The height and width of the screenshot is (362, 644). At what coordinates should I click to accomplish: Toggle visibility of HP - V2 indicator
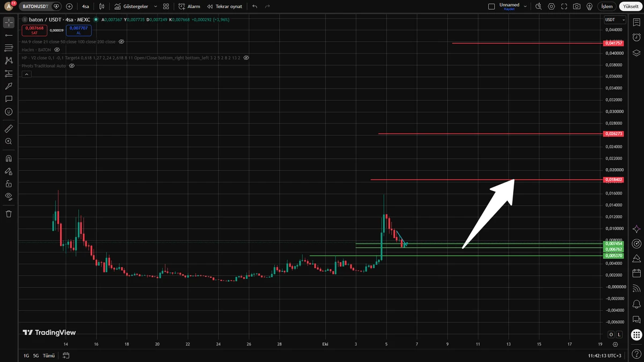pyautogui.click(x=246, y=57)
